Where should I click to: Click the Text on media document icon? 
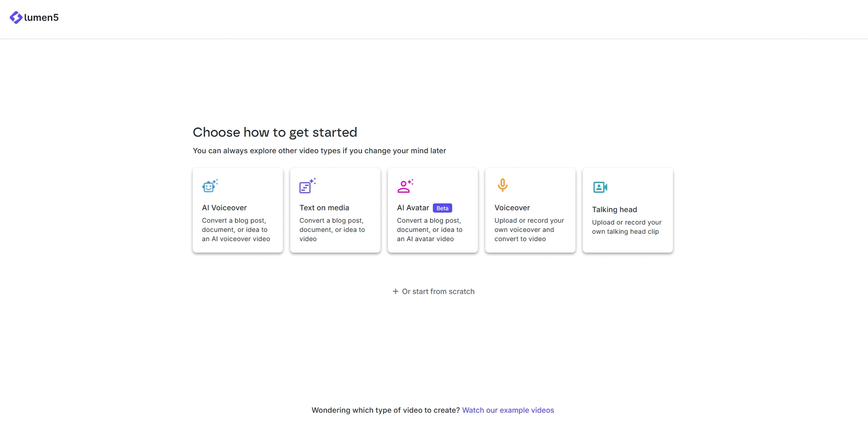308,186
